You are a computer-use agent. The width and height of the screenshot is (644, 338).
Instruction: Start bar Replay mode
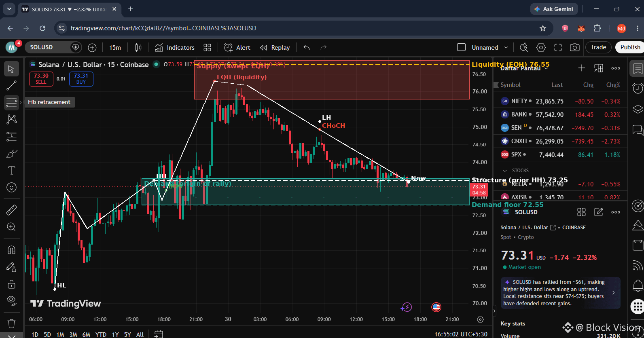click(x=275, y=48)
